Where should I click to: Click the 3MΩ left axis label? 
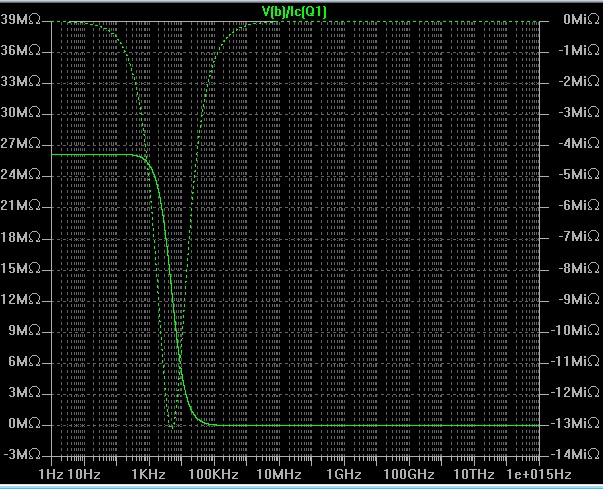click(25, 392)
